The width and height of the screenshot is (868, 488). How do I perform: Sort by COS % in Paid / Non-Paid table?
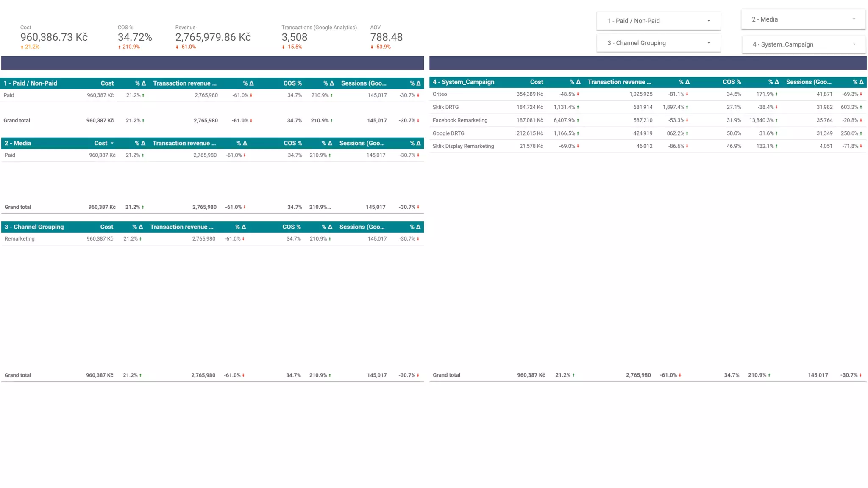(292, 83)
